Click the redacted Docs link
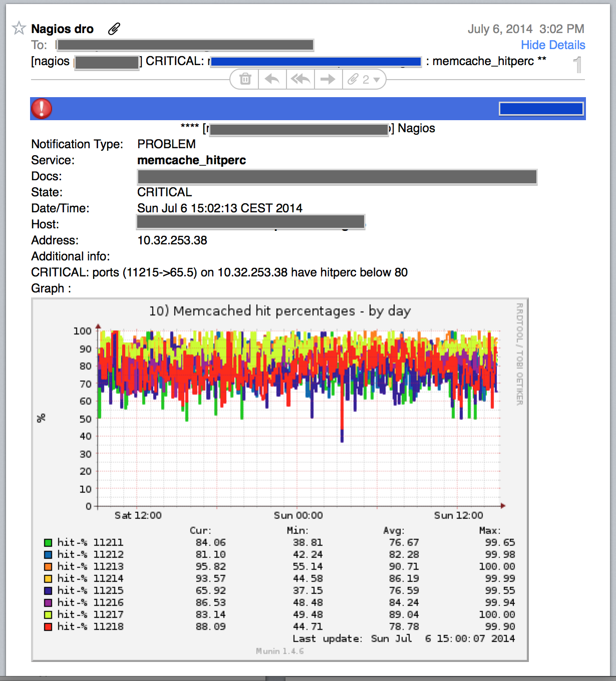Screen dimensions: 616x681 337,177
